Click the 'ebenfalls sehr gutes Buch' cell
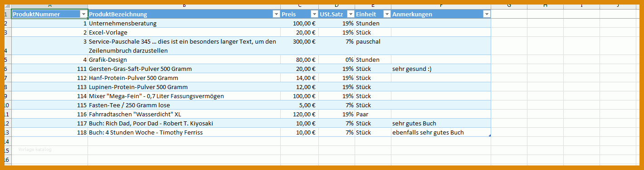 pos(441,132)
